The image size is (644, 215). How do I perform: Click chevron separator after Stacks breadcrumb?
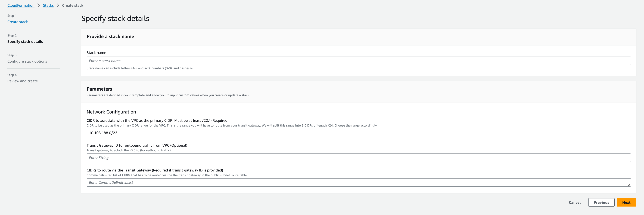[58, 5]
